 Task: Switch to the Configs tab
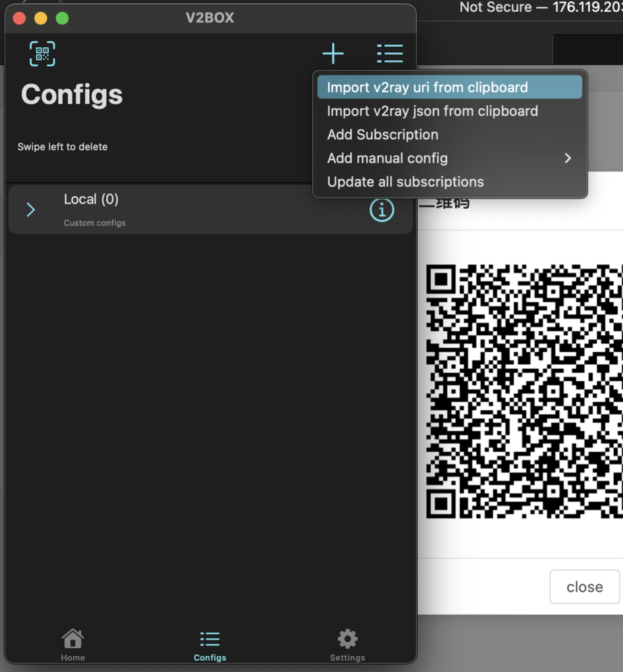(x=210, y=646)
